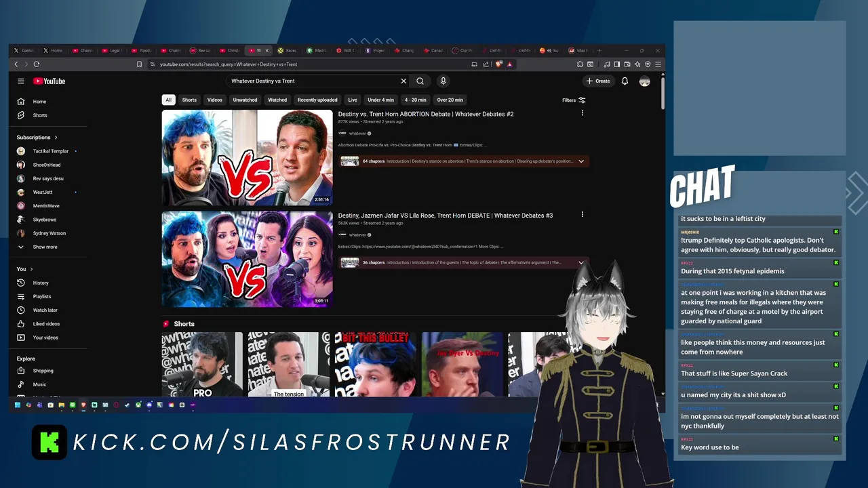Open Destiny vs. Trent Horn ABORTION Debate title

[426, 114]
